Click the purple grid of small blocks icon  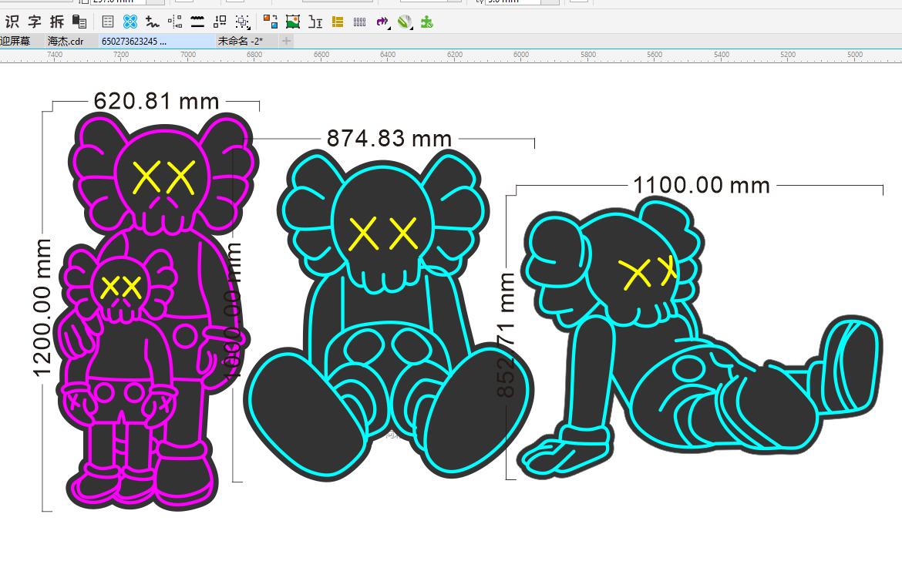(359, 22)
